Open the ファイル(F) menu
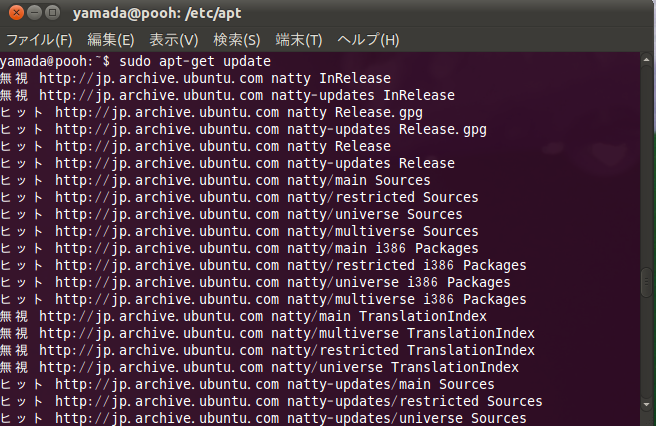 click(39, 40)
